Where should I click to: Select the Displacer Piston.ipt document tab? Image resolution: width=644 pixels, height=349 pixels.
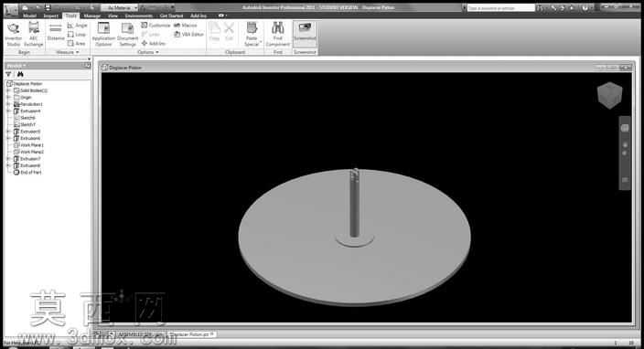pos(191,334)
